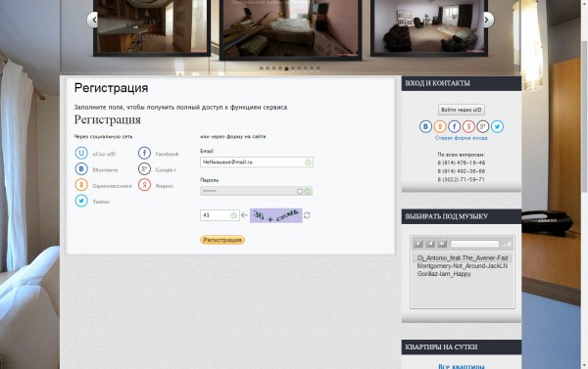This screenshot has height=369, width=588.
Task: Go to next apartment photos in carousel
Action: (x=487, y=20)
